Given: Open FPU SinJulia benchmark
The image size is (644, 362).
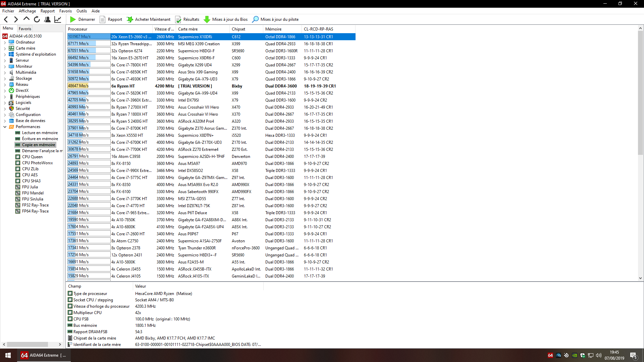Looking at the screenshot, I should pos(33,199).
